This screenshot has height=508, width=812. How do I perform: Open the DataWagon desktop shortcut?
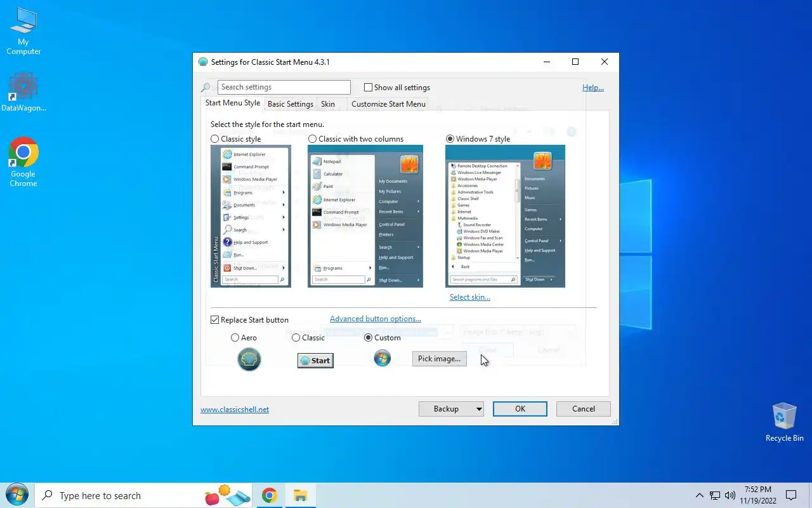point(23,92)
